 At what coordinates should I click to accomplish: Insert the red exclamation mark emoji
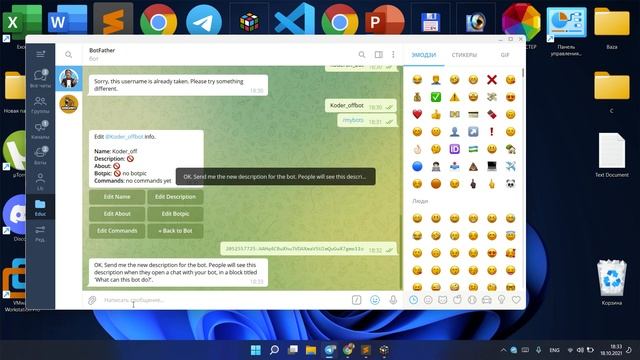pos(491,131)
